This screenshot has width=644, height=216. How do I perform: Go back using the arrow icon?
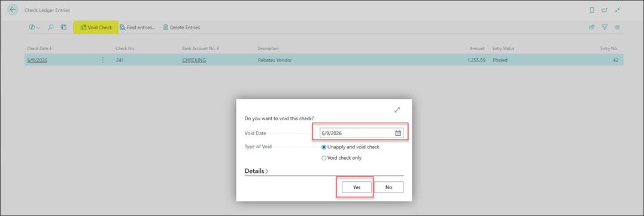(13, 10)
